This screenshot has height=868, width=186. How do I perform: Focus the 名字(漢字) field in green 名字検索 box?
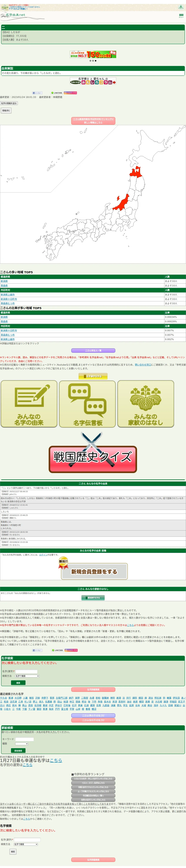[26, 672]
